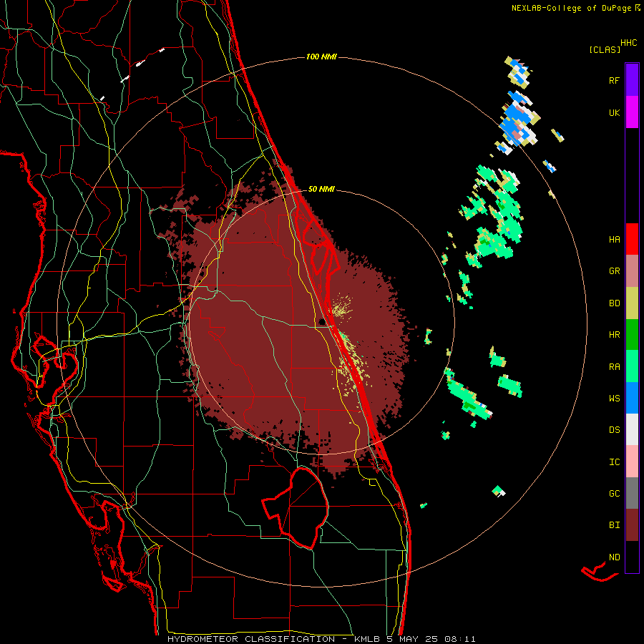
Task: Select the GR legend color block
Action: point(632,271)
